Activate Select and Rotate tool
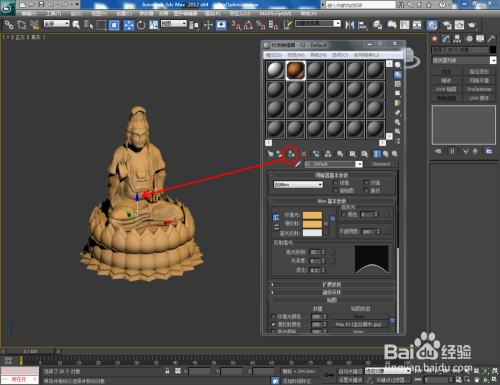The height and width of the screenshot is (385, 500). (141, 25)
